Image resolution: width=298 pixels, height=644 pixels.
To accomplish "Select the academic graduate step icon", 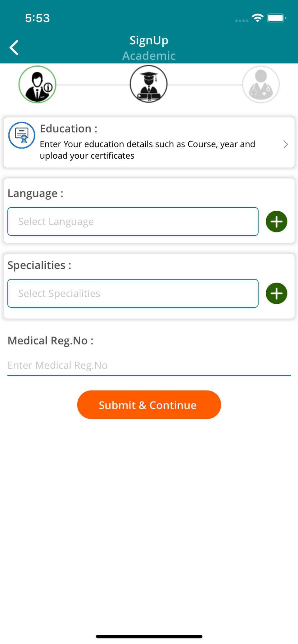I will (149, 84).
